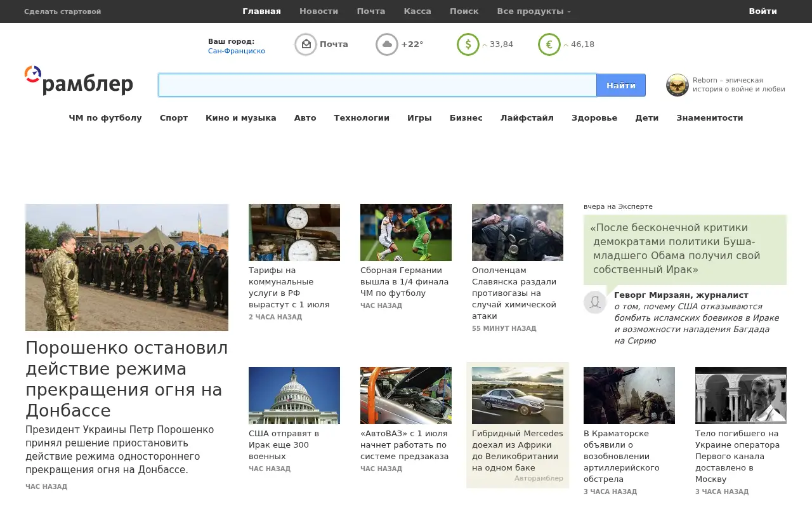The height and width of the screenshot is (508, 812).
Task: Expand the 'Все продукты' dropdown
Action: tap(534, 11)
